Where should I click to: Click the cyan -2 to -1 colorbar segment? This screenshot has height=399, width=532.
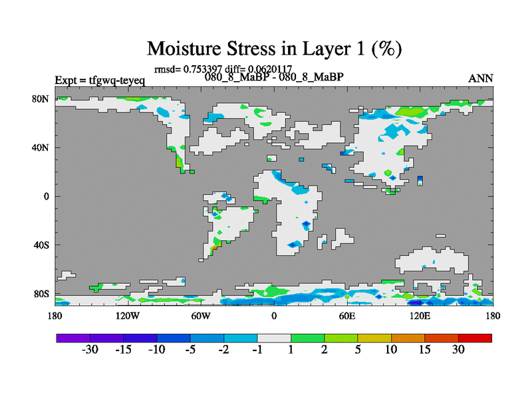coord(241,338)
